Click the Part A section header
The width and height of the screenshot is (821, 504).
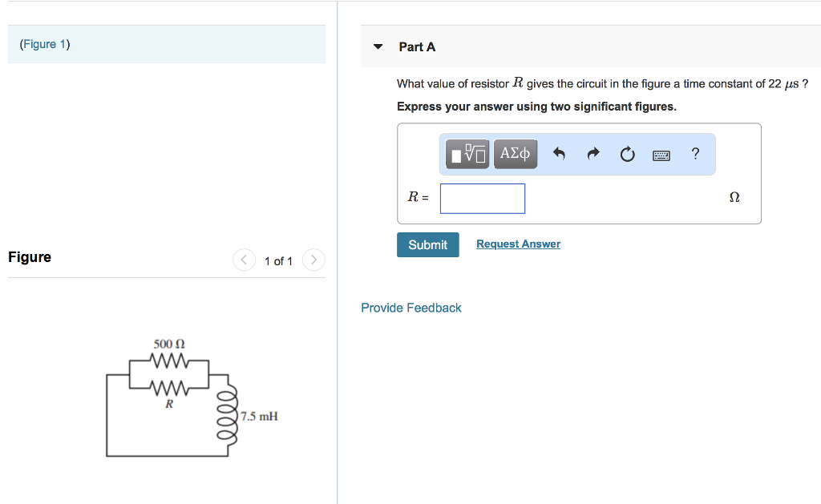click(x=417, y=46)
